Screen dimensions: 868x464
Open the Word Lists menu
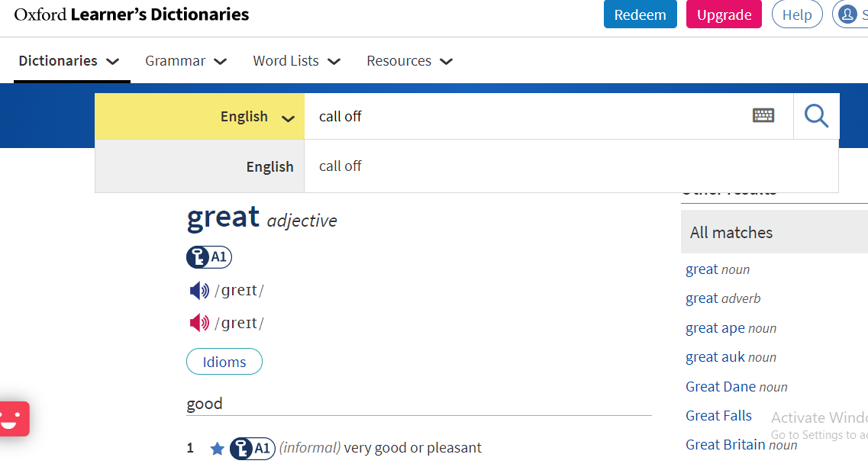[x=296, y=61]
